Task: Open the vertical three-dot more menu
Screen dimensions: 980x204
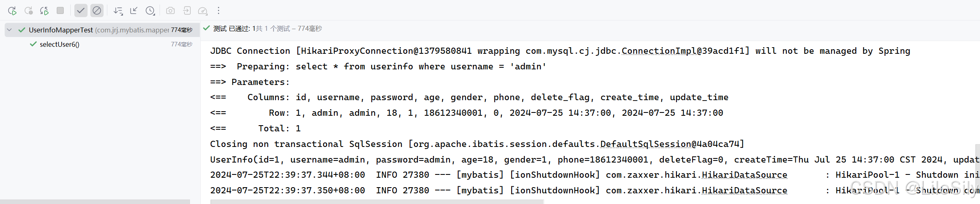Action: (218, 11)
